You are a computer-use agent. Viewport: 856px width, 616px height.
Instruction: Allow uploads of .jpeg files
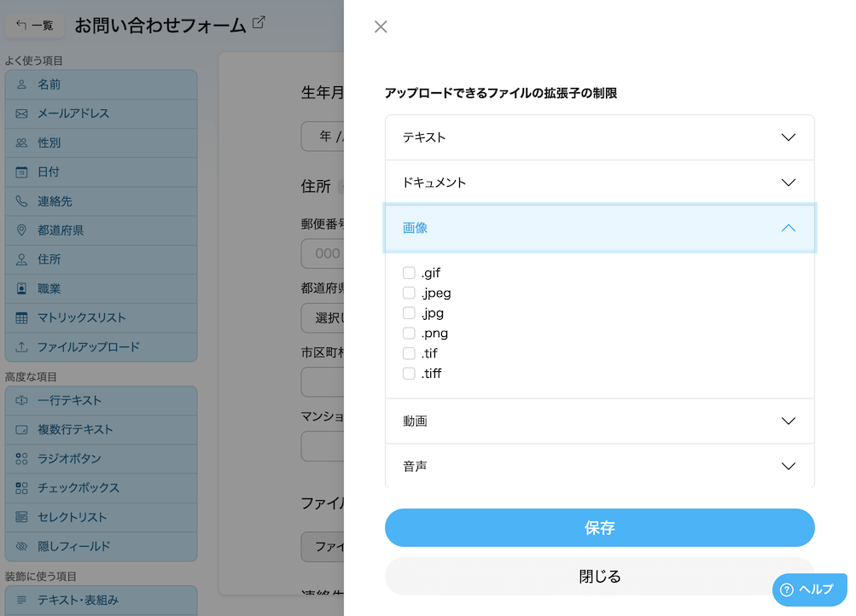click(x=409, y=293)
